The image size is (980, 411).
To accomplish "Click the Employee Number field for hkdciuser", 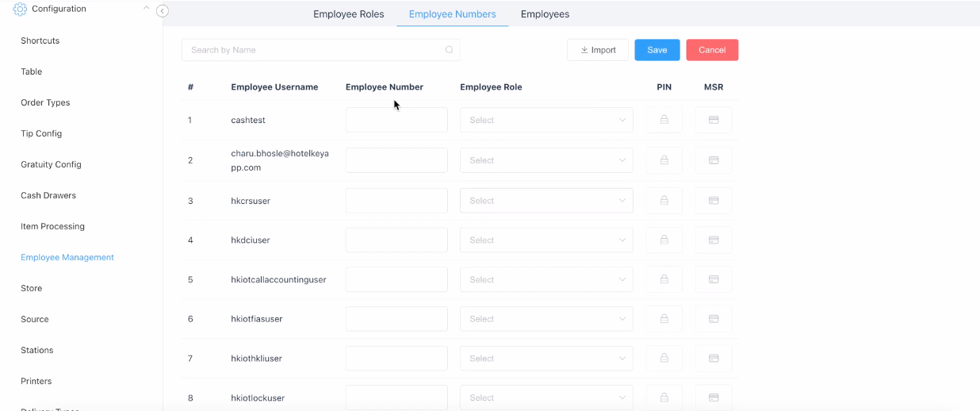I will [x=396, y=240].
